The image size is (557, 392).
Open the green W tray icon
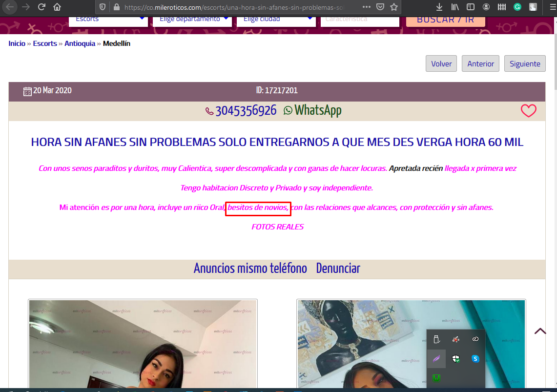pos(436,378)
